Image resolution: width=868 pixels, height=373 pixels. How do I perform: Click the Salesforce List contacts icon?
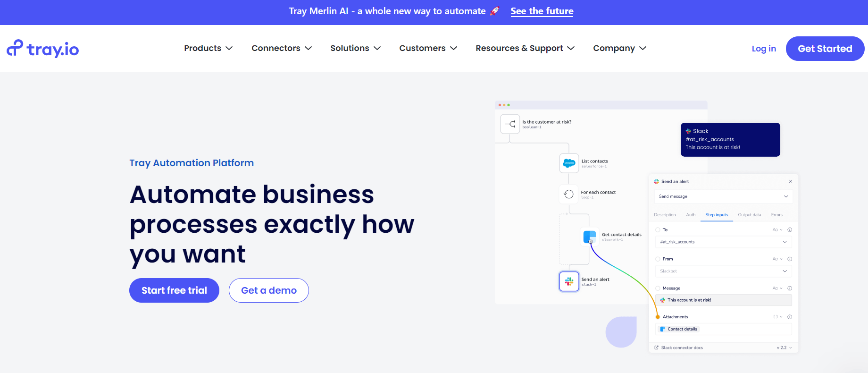click(x=569, y=163)
